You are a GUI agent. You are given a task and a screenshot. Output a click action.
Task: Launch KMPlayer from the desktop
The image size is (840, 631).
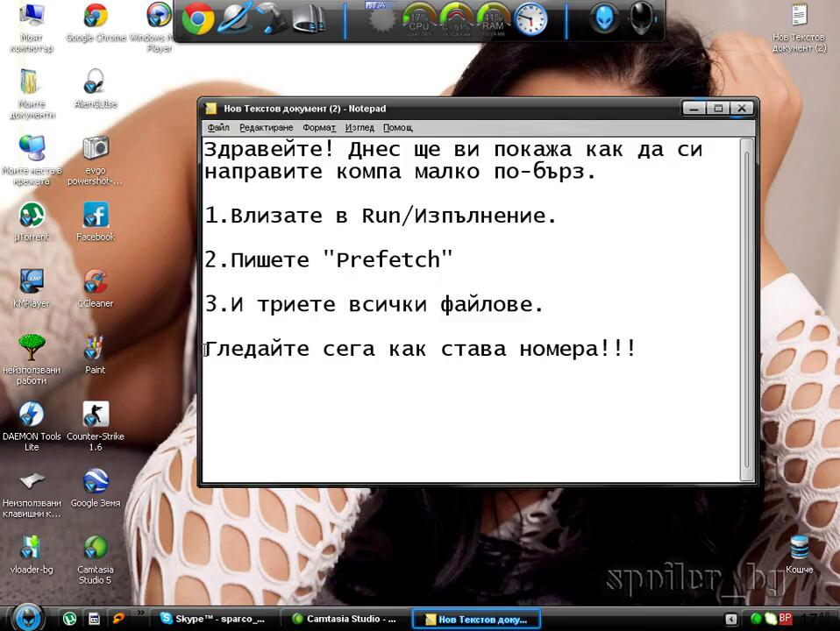(32, 284)
